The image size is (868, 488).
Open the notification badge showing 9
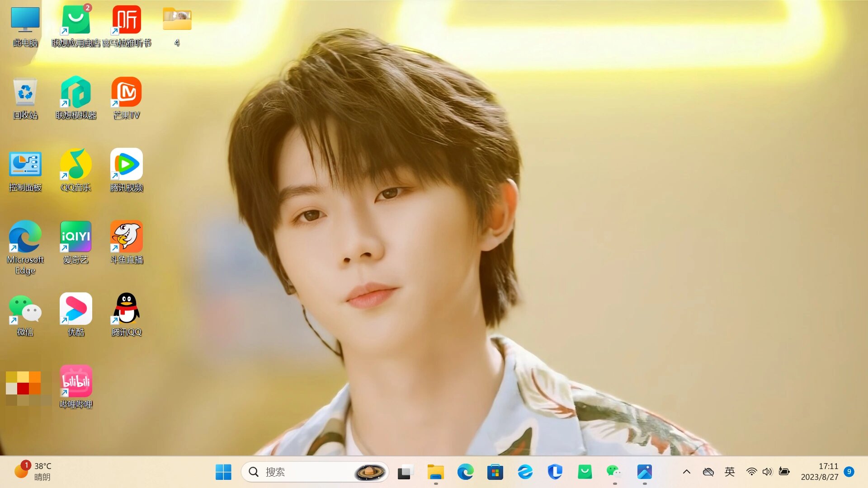(x=849, y=472)
